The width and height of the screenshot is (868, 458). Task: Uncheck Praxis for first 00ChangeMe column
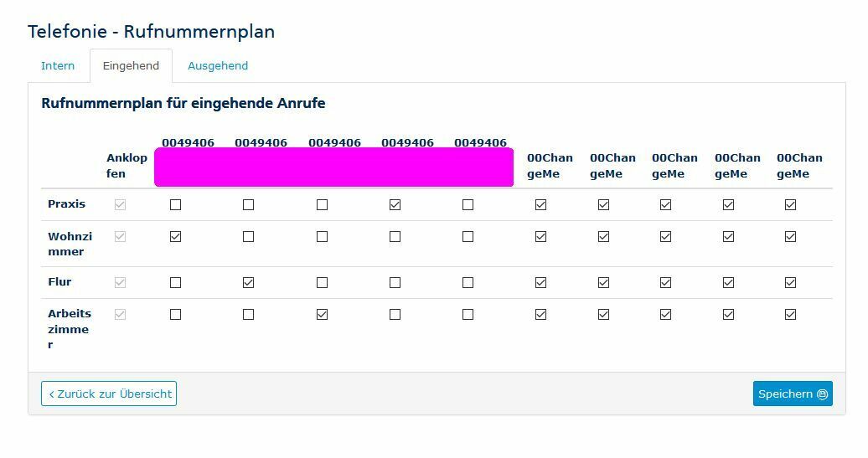pyautogui.click(x=541, y=204)
